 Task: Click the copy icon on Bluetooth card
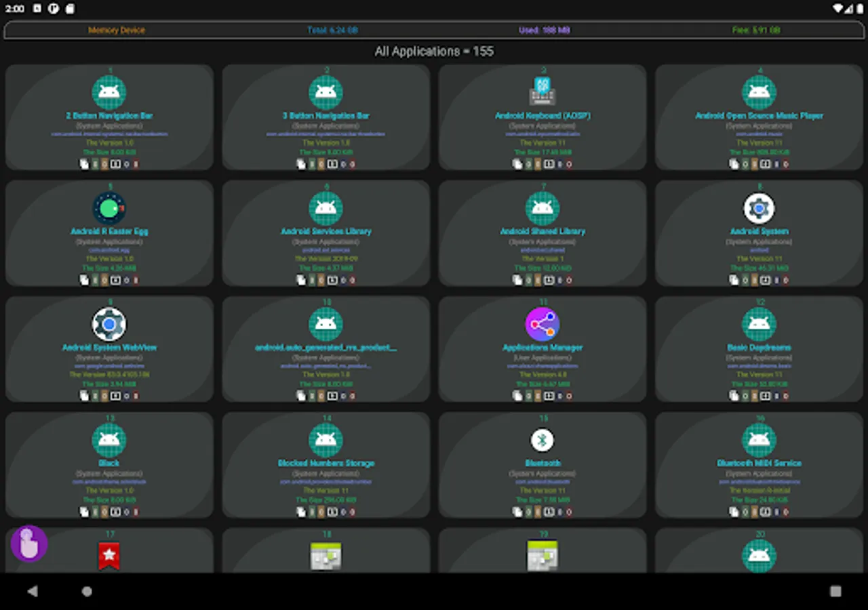[x=518, y=512]
